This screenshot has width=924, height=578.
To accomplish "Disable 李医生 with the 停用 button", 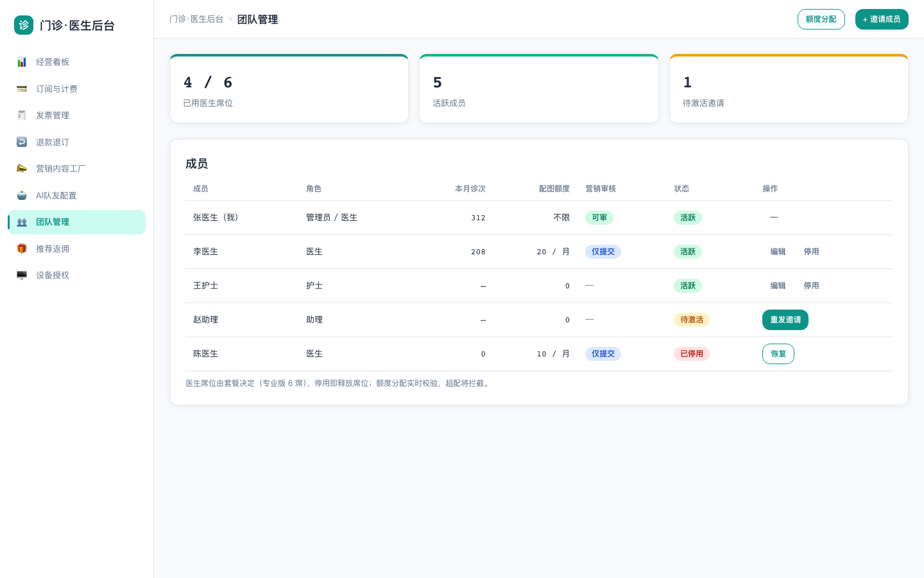I will click(812, 252).
